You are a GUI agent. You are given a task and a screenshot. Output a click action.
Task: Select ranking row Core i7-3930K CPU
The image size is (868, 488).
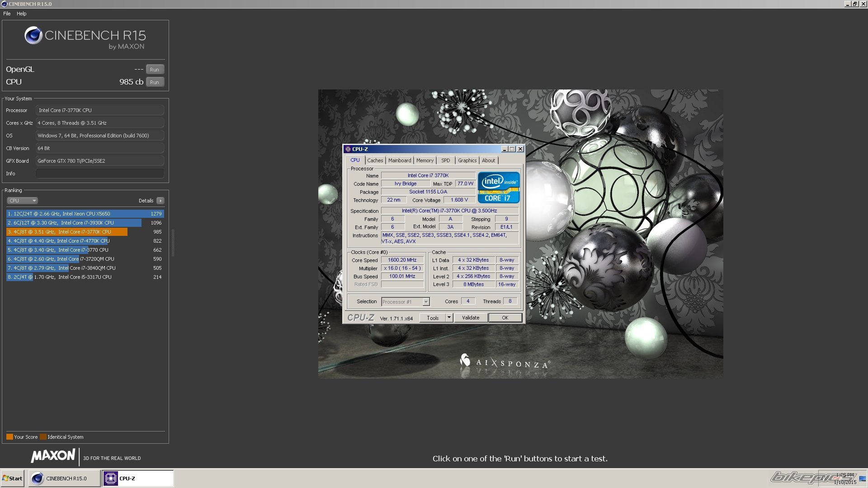click(85, 223)
